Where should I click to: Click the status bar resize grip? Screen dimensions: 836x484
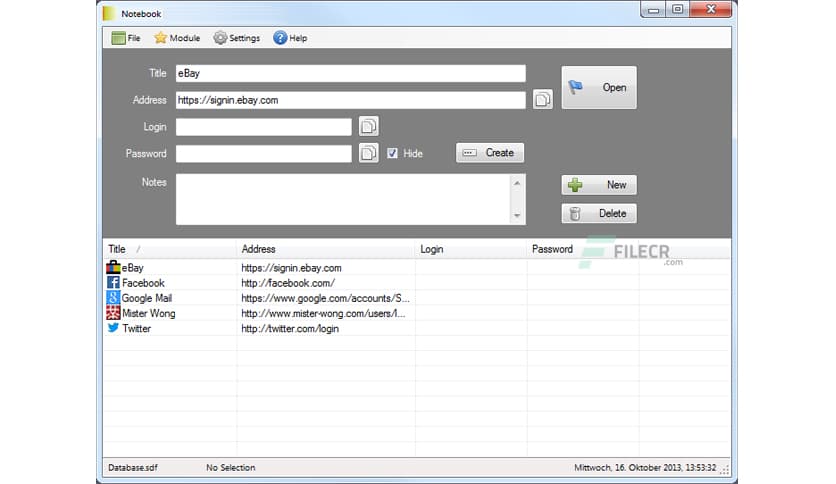(x=725, y=469)
